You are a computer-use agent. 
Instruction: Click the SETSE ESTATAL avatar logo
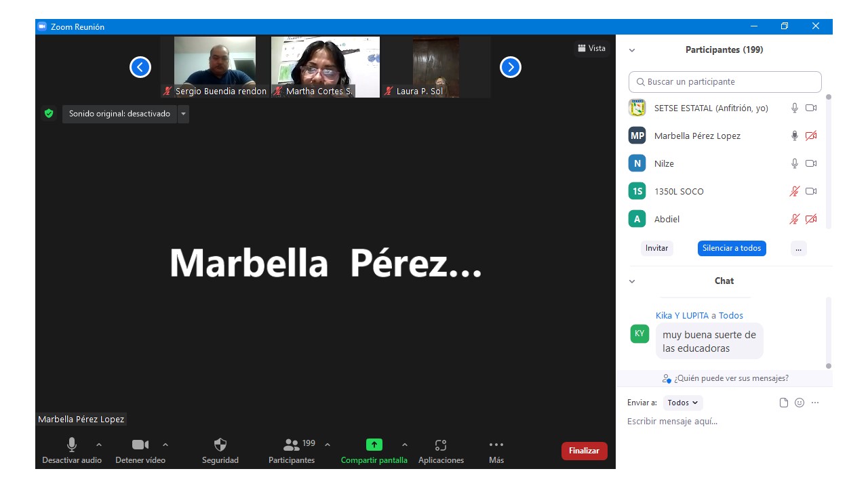coord(637,108)
